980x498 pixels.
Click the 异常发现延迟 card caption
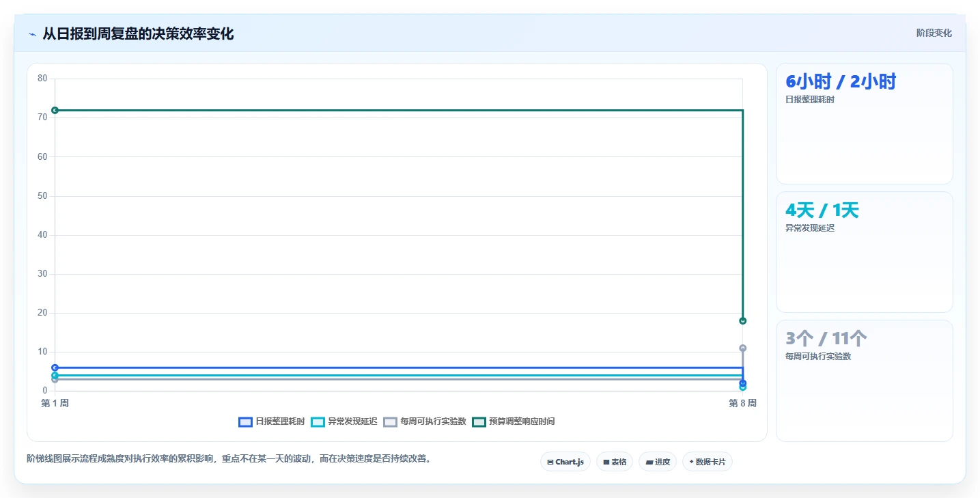pos(810,228)
